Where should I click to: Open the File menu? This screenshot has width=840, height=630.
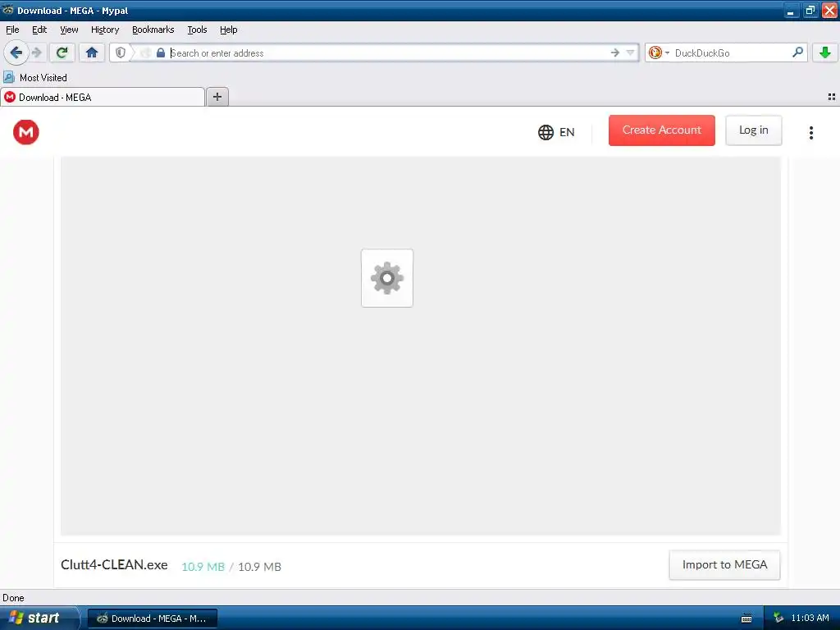coord(12,30)
